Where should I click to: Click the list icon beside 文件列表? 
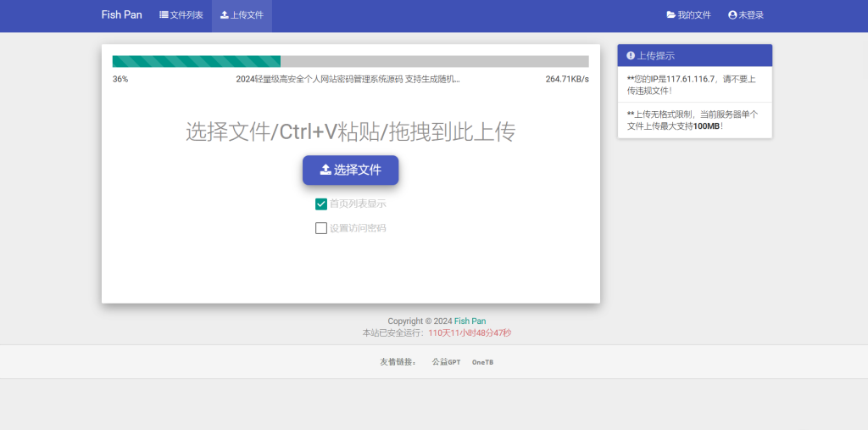click(164, 15)
